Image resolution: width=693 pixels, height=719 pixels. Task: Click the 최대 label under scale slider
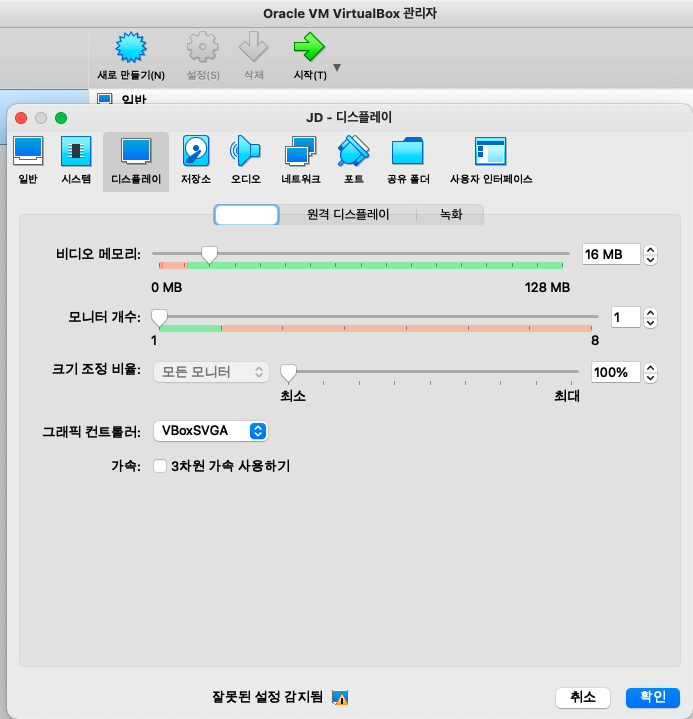(x=567, y=395)
